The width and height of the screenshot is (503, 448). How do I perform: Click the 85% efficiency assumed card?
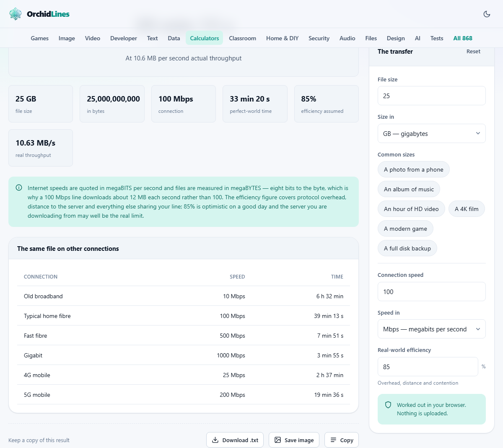(327, 104)
